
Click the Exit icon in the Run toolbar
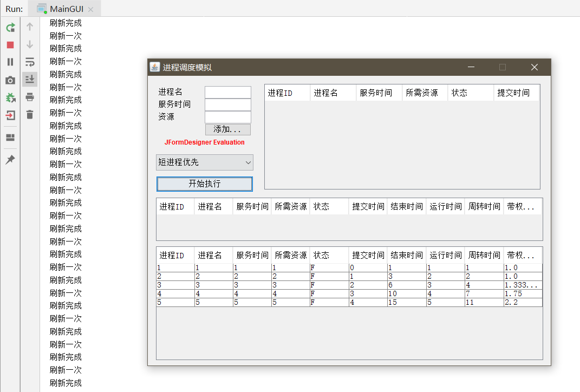point(10,115)
